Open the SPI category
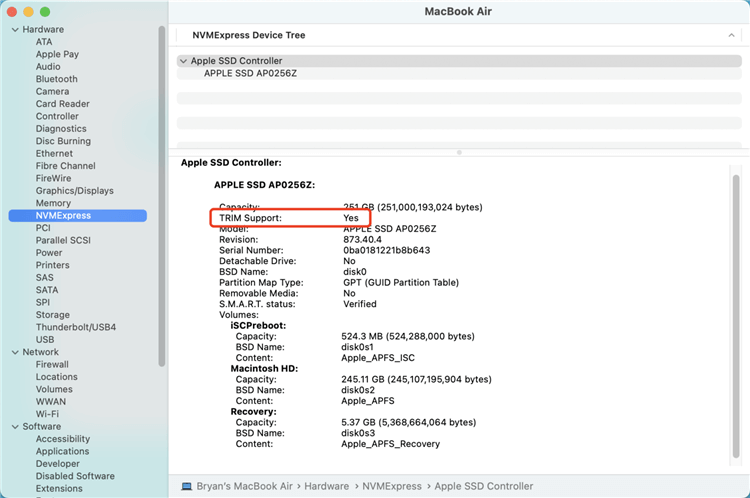750x498 pixels. pyautogui.click(x=43, y=303)
